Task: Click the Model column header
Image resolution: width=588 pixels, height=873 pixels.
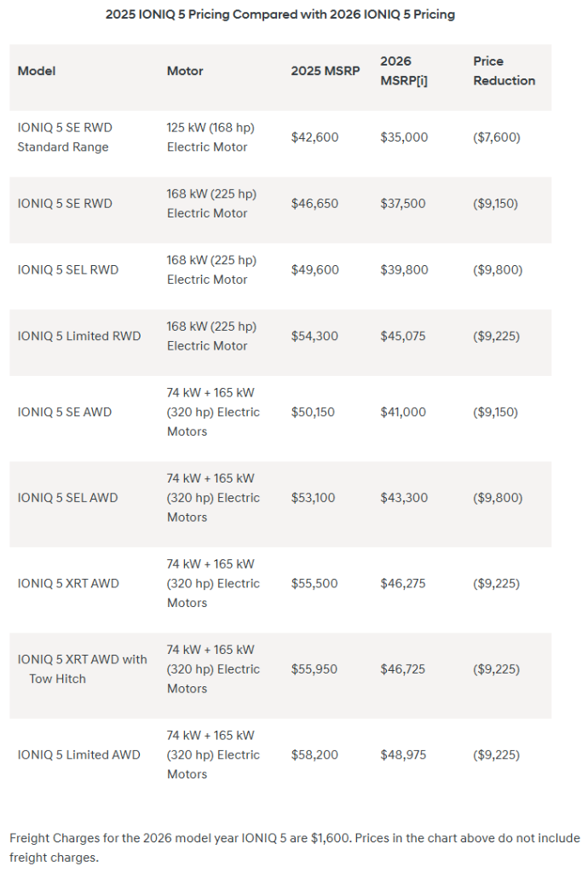Action: point(37,71)
